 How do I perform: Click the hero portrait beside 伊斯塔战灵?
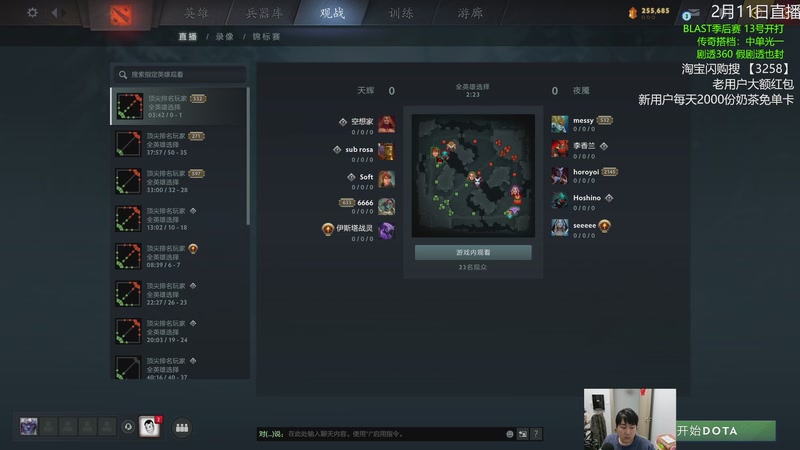point(386,231)
